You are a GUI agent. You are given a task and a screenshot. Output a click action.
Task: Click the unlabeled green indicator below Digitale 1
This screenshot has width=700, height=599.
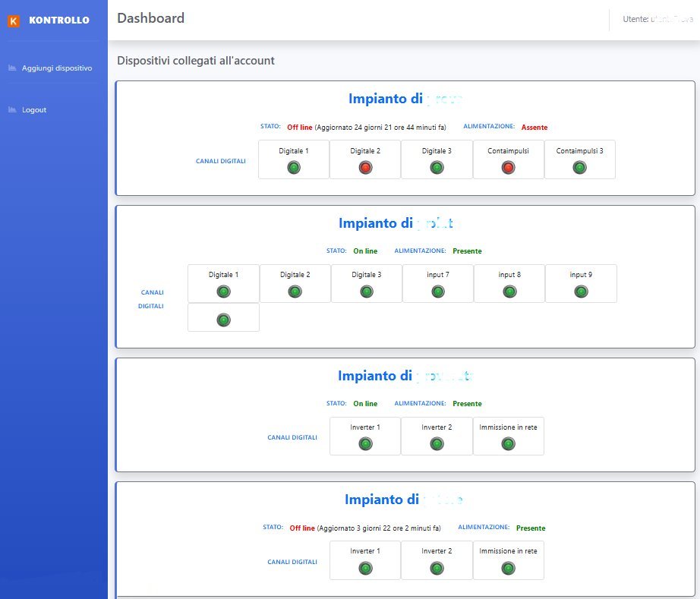coord(223,320)
